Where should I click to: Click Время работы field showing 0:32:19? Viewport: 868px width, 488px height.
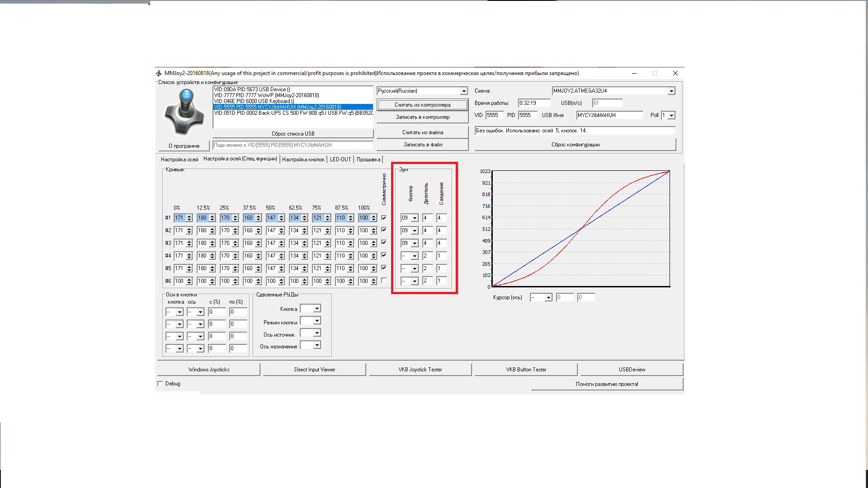534,103
